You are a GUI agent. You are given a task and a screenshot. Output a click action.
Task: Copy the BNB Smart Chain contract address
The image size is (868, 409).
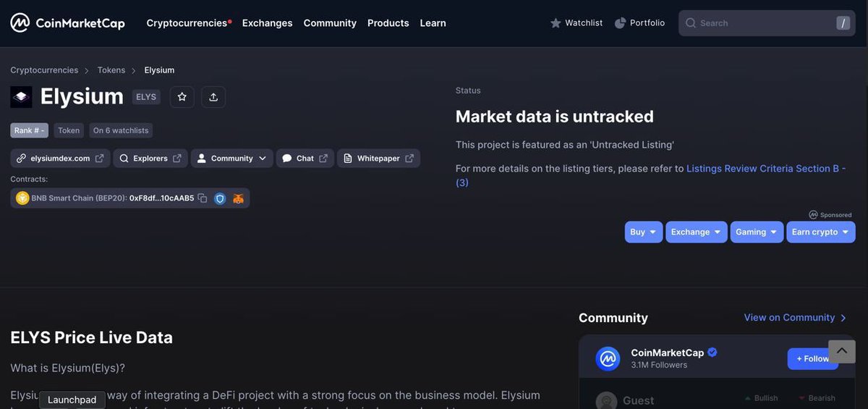click(x=203, y=198)
